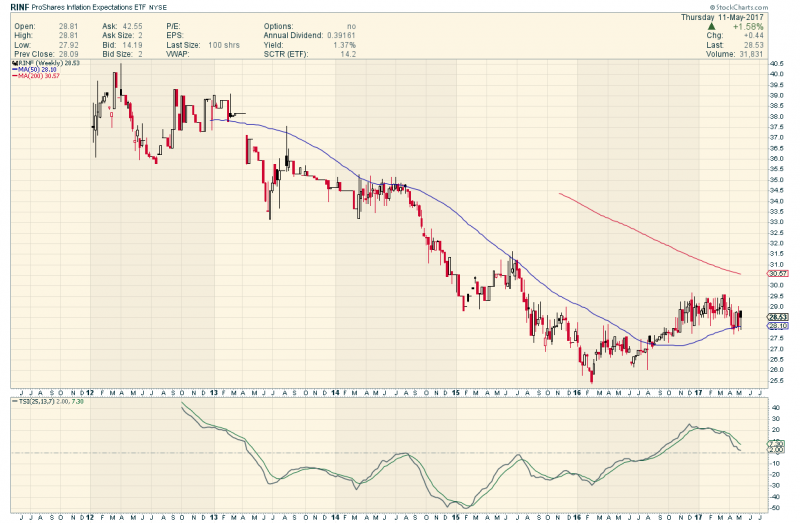800x523 pixels.
Task: Click the TSI scale label 30
Action: point(776,419)
